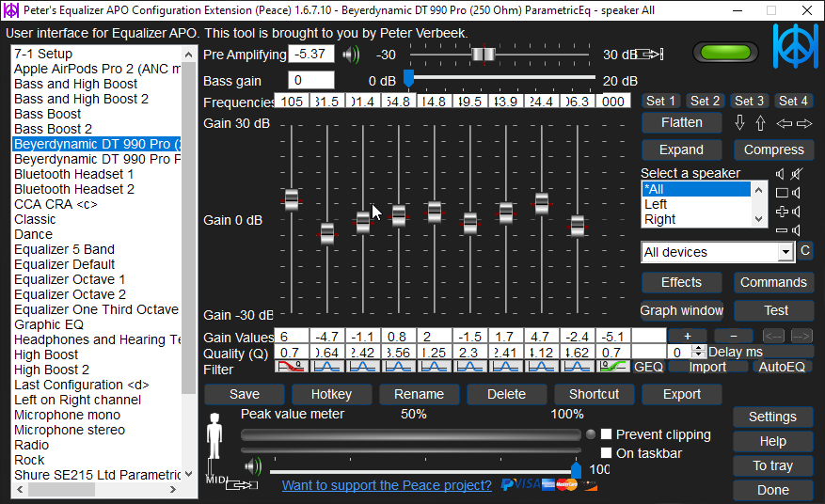This screenshot has width=825, height=504.
Task: Follow the Want to support the Peace project link
Action: (387, 485)
